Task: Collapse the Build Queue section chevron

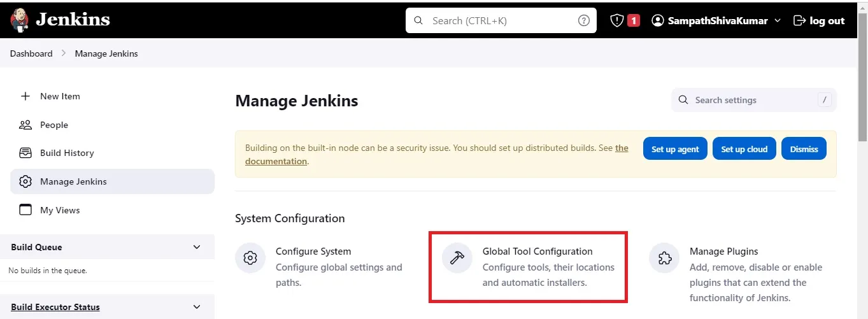Action: pyautogui.click(x=197, y=247)
